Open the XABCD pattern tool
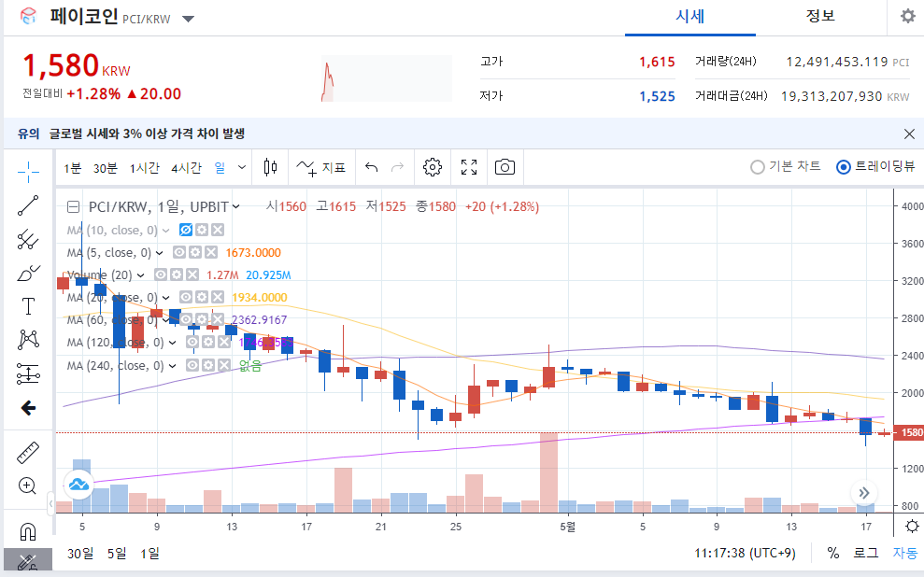Viewport: 924px width, 577px height. pos(28,340)
